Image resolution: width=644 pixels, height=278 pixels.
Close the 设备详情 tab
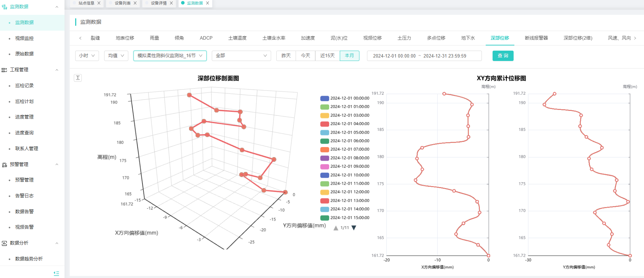[x=171, y=3]
